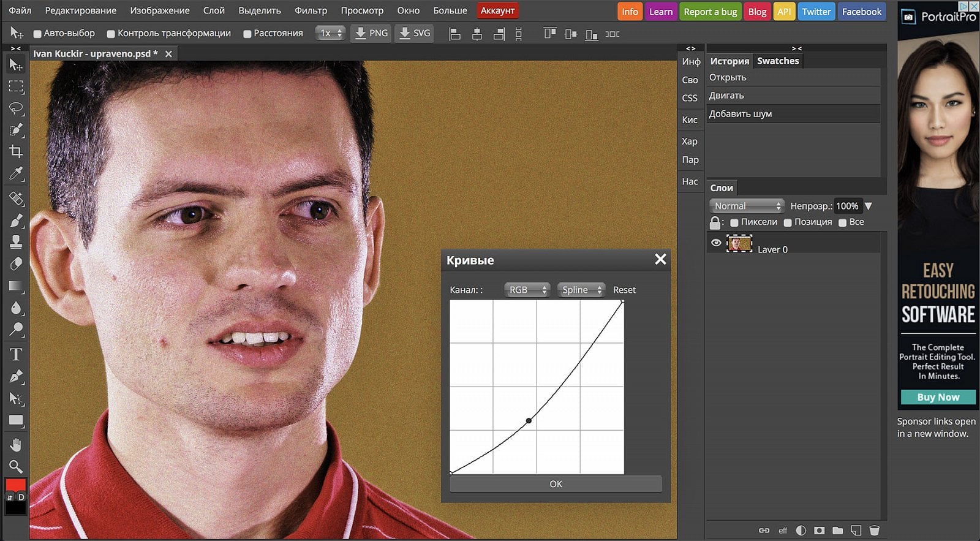Click the red foreground color swatch
Screen dimensions: 980x541
[15, 485]
